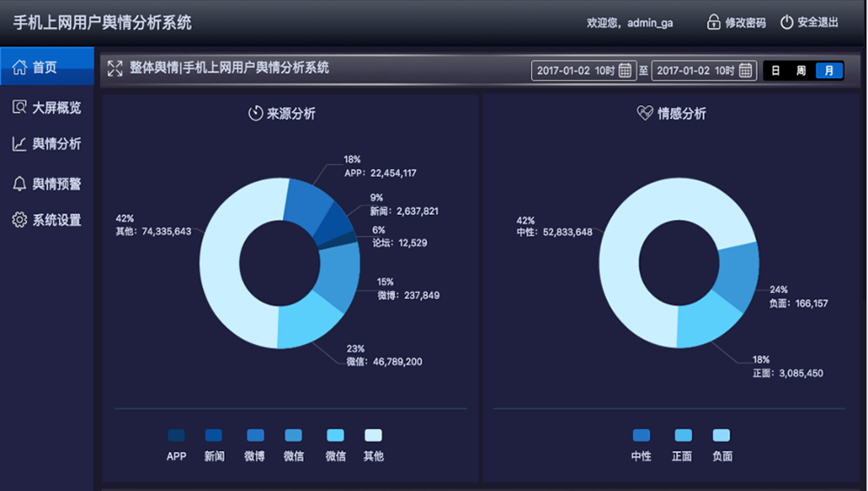This screenshot has width=868, height=491.
Task: Click the fullscreen expand icon
Action: tap(115, 69)
